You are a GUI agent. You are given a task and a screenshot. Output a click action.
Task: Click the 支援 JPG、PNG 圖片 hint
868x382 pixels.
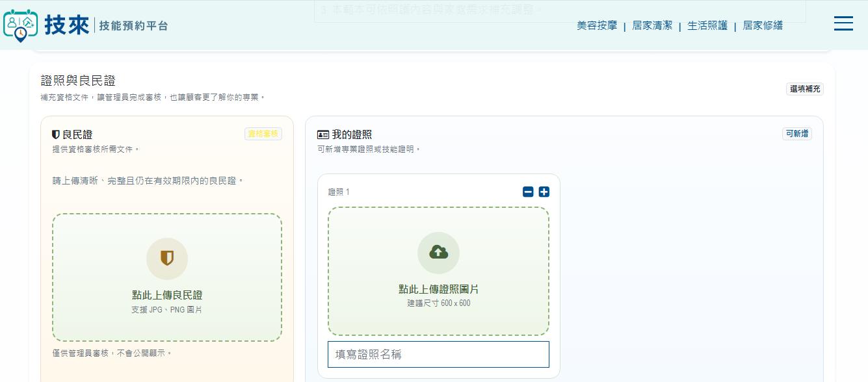pyautogui.click(x=167, y=310)
